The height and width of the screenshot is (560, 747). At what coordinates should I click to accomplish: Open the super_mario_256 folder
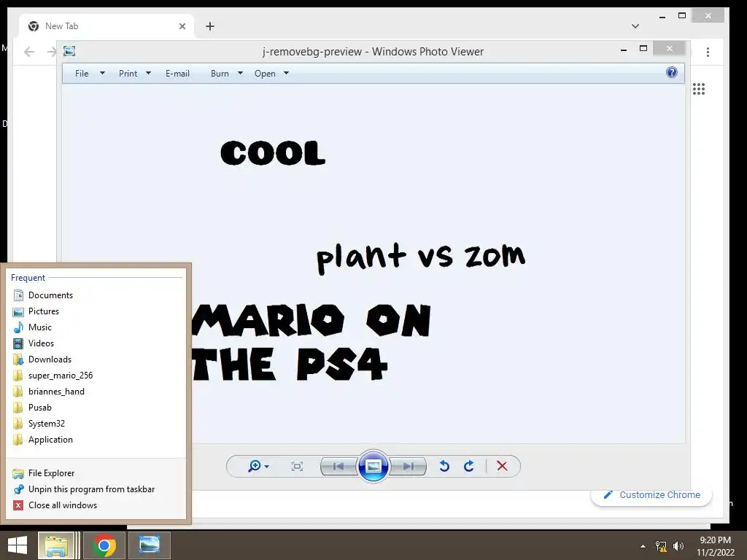click(96, 376)
